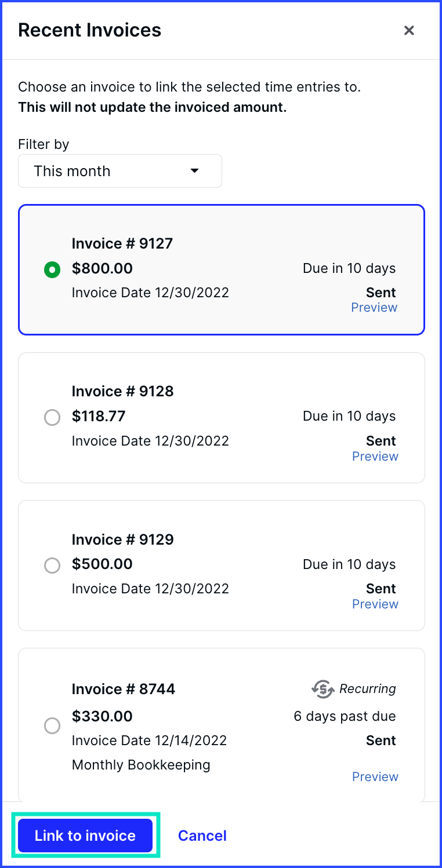Open the This month filter dropdown
Screen dimensions: 442x868
pyautogui.click(x=120, y=171)
